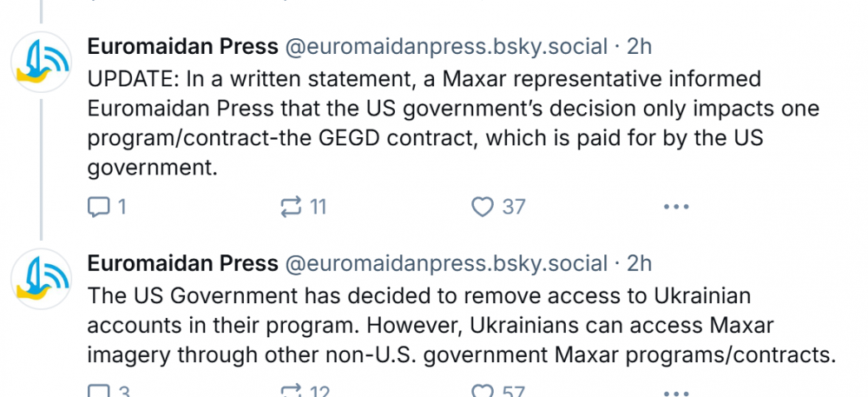This screenshot has width=868, height=397.
Task: Open Euromaidan Press display name on second post
Action: click(182, 263)
